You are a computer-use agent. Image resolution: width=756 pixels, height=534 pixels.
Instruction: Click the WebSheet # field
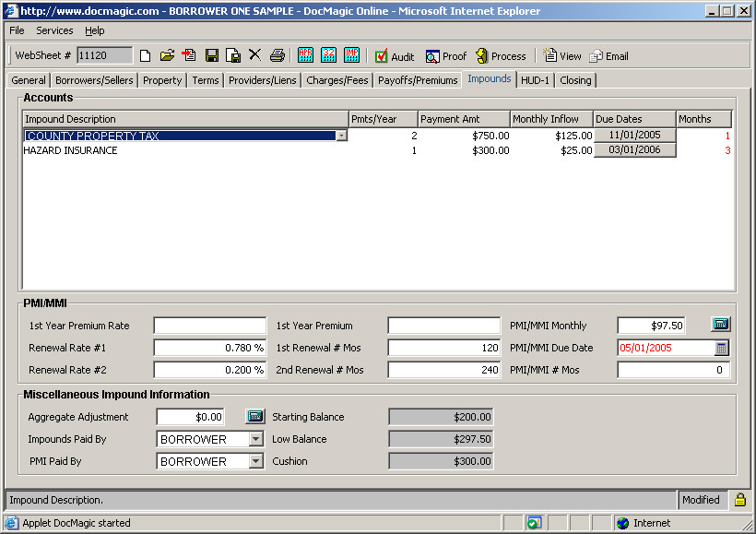pos(104,55)
